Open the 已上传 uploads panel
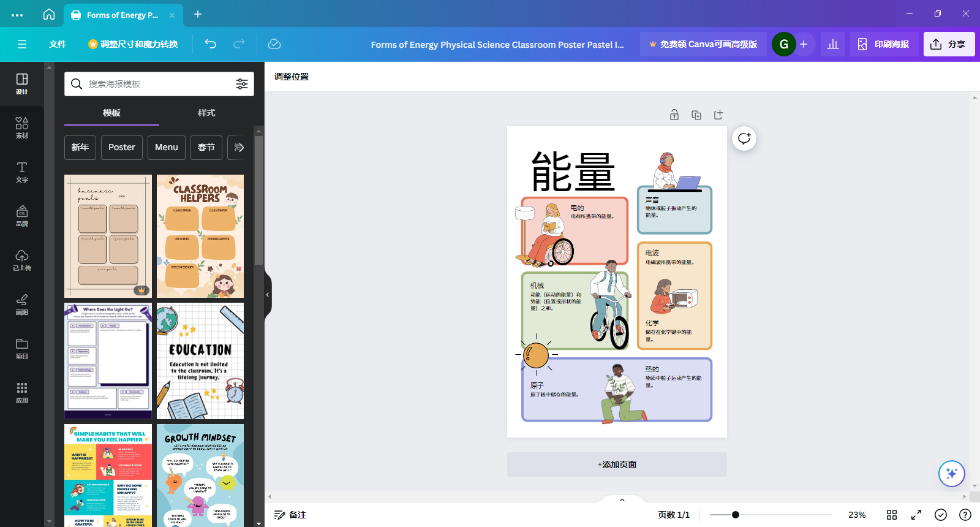Image resolution: width=980 pixels, height=527 pixels. click(x=22, y=260)
